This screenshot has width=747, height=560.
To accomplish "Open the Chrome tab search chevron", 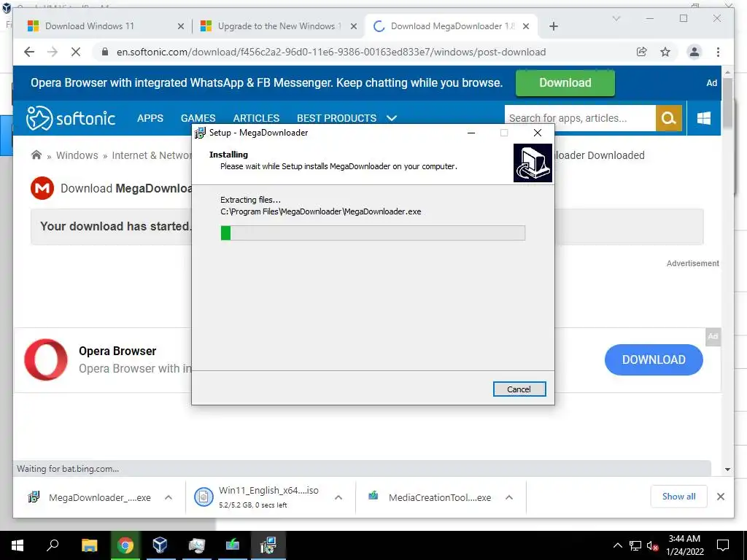I will pos(616,18).
